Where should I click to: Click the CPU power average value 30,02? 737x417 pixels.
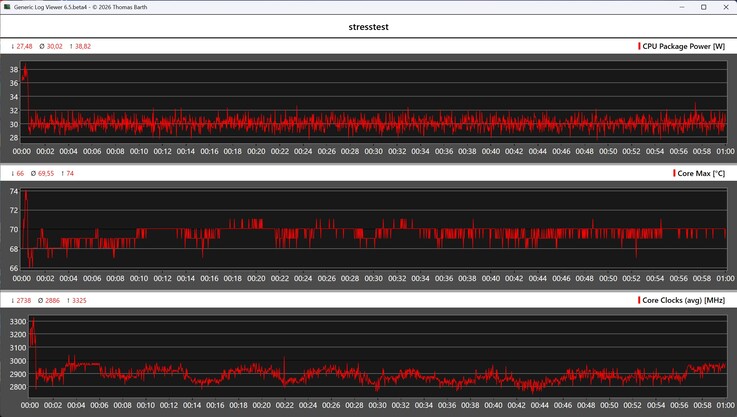tap(55, 46)
